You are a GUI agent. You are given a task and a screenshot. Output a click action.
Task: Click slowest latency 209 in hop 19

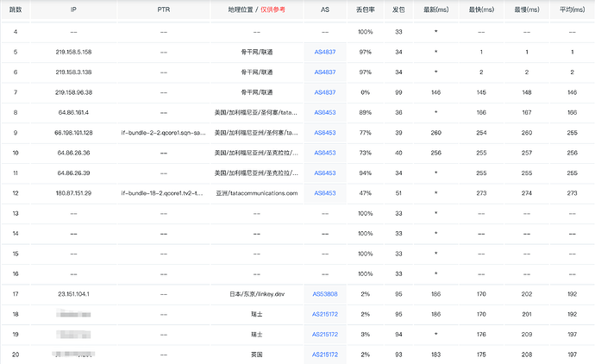point(527,334)
